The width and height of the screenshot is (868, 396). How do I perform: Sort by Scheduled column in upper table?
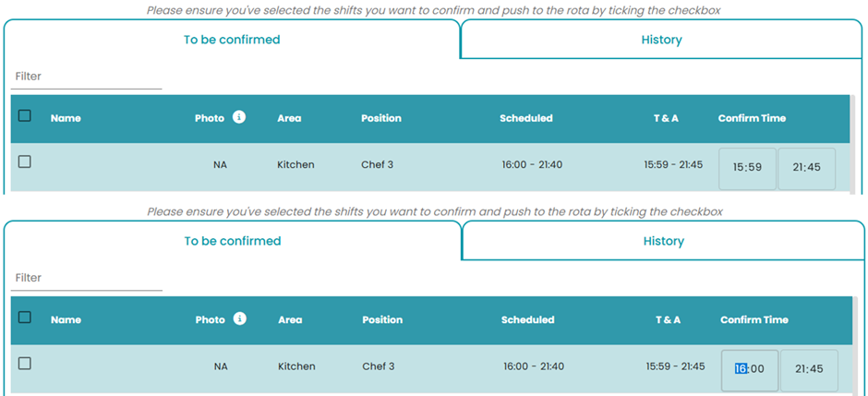pos(526,118)
